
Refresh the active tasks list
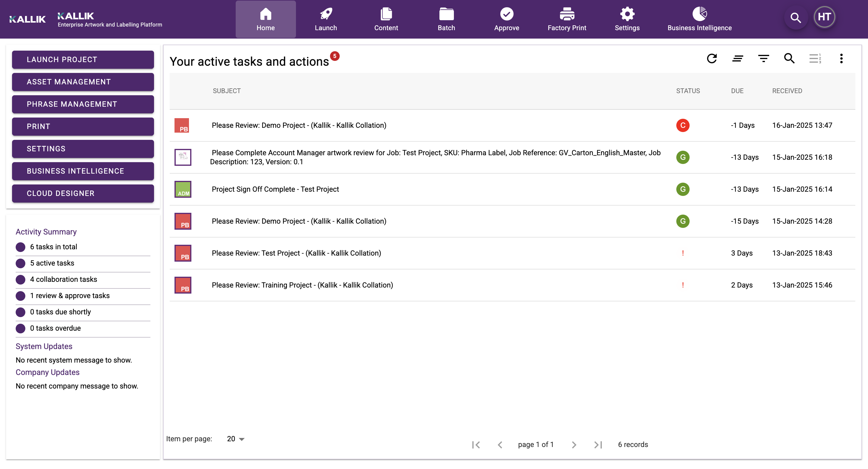712,58
